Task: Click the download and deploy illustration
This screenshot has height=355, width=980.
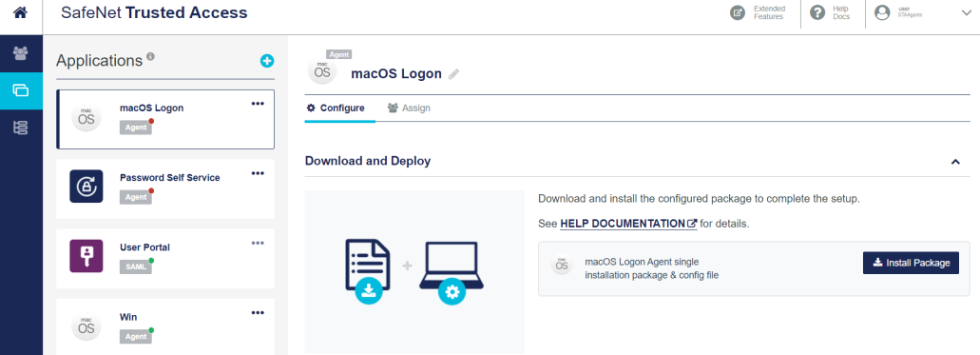Action: click(x=414, y=272)
